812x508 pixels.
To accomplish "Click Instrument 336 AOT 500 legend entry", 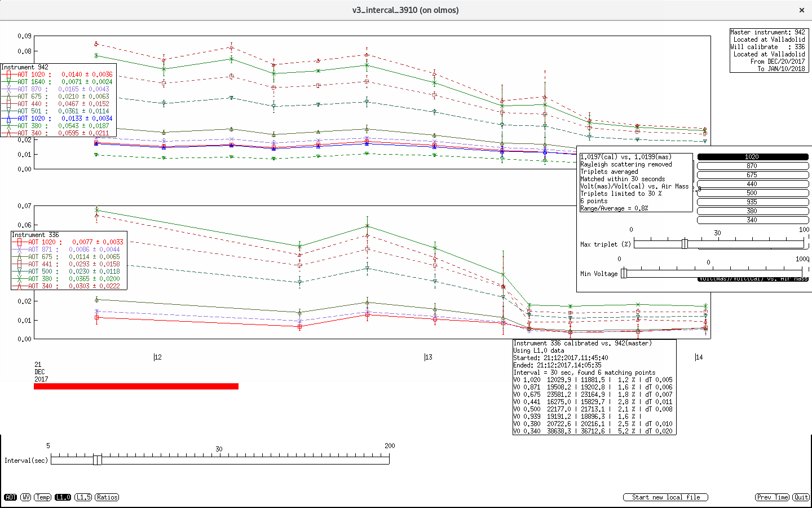I will coord(69,271).
